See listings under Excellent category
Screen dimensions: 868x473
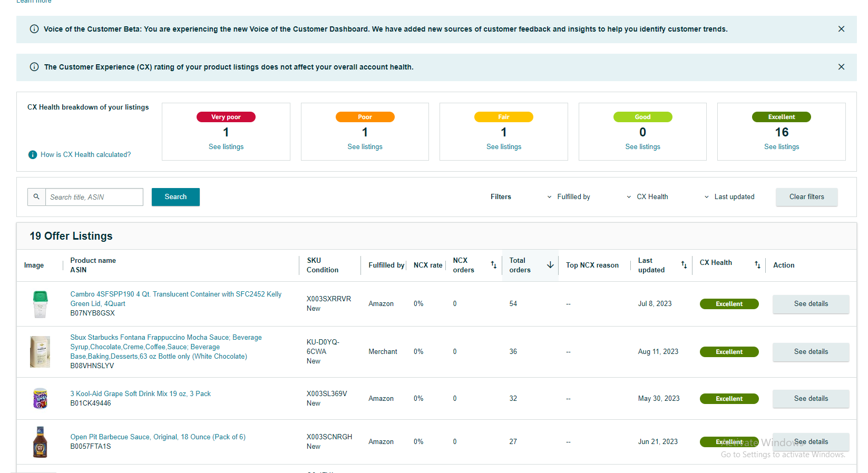coord(782,147)
